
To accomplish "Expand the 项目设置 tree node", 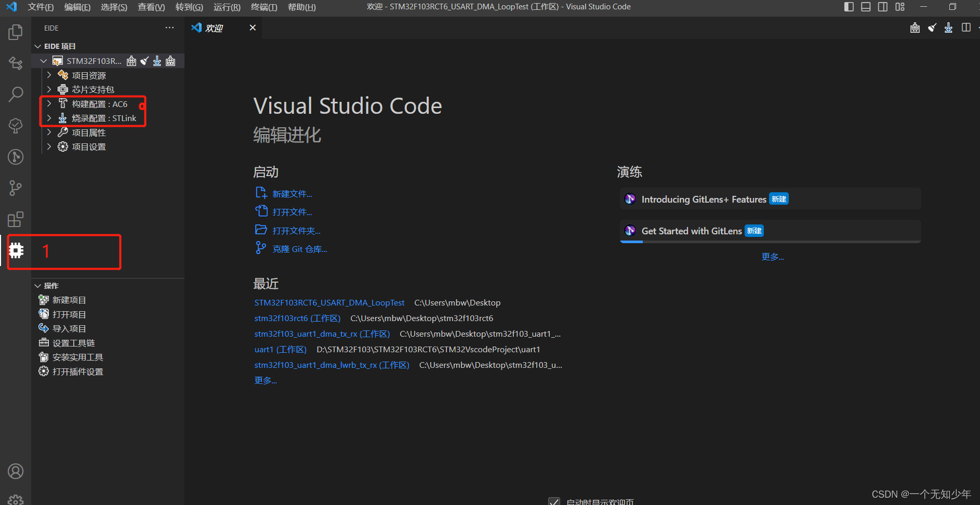I will pyautogui.click(x=49, y=147).
